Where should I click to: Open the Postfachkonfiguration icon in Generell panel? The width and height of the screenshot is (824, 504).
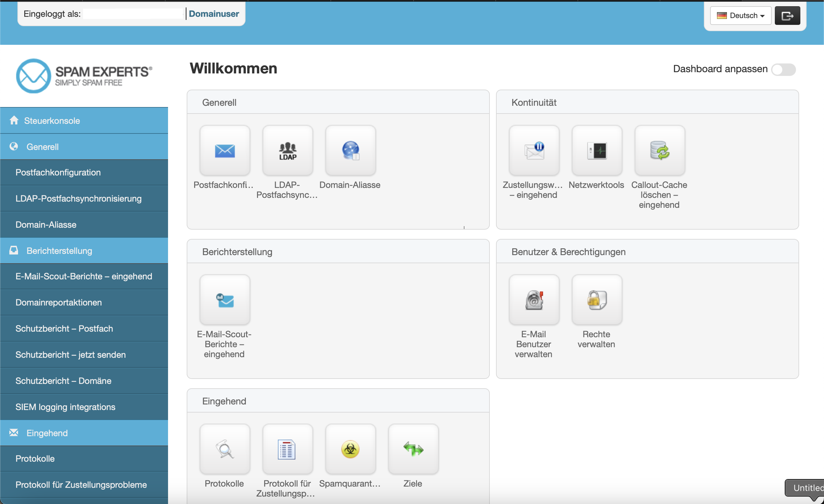coord(224,151)
